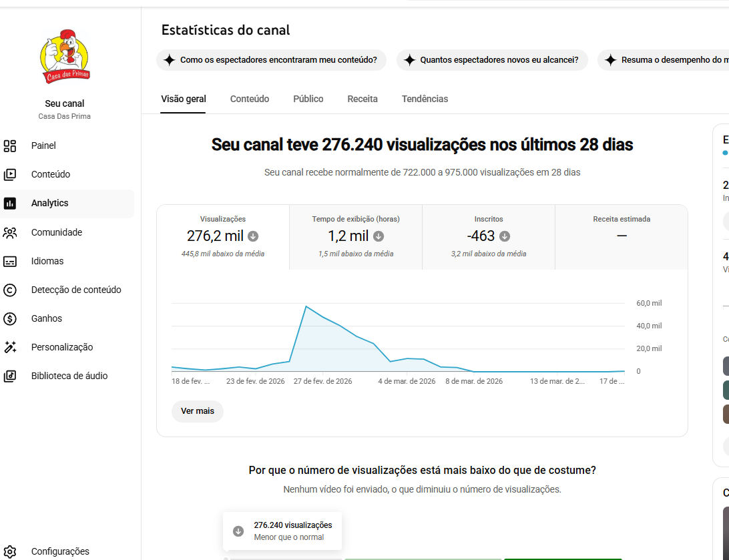Click the Casa das Primas channel logo

click(65, 57)
